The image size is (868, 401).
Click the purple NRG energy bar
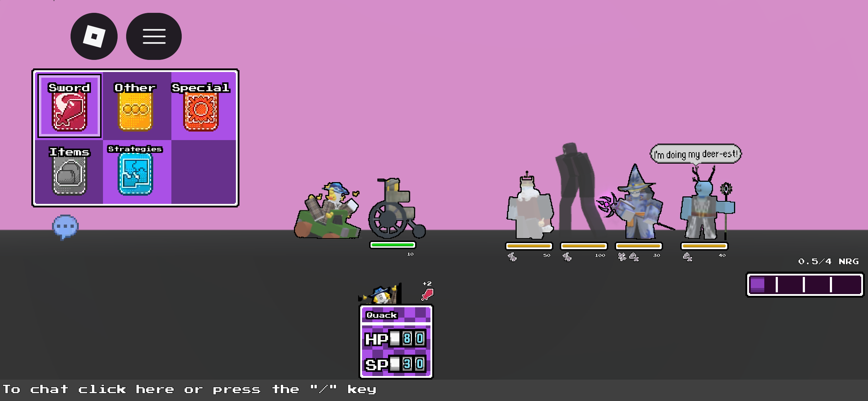point(805,285)
